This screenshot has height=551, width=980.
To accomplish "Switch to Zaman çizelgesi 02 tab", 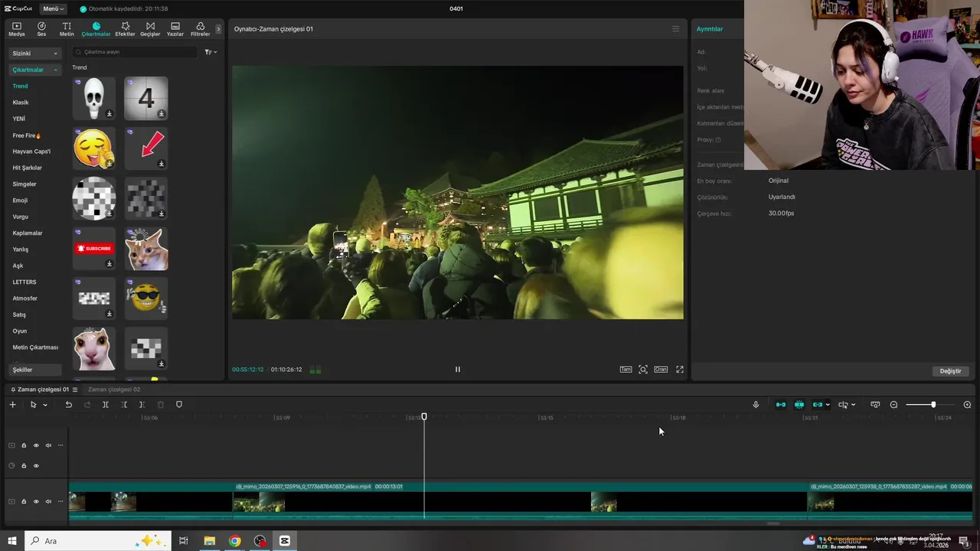I will [x=114, y=390].
